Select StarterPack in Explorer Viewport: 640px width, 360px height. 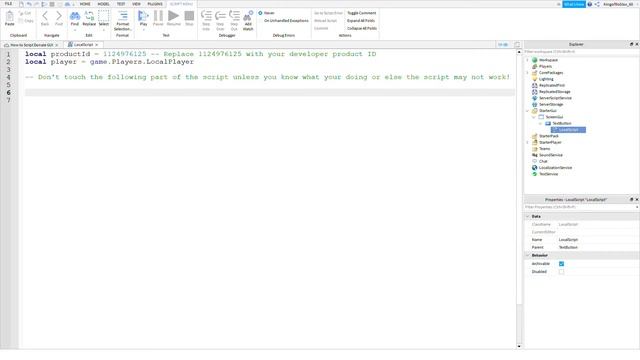548,136
